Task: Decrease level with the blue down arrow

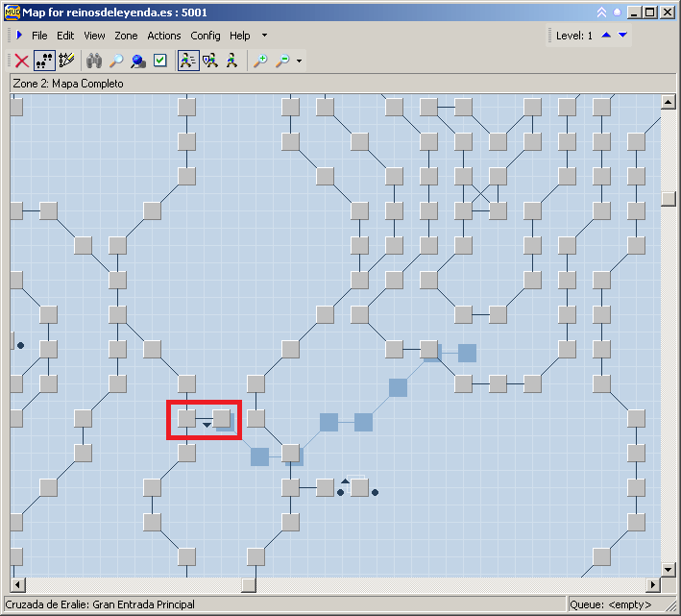Action: (x=622, y=36)
